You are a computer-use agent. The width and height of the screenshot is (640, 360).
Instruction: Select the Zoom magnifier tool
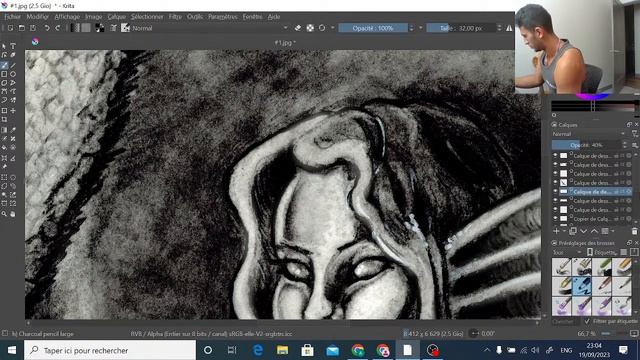(x=4, y=213)
